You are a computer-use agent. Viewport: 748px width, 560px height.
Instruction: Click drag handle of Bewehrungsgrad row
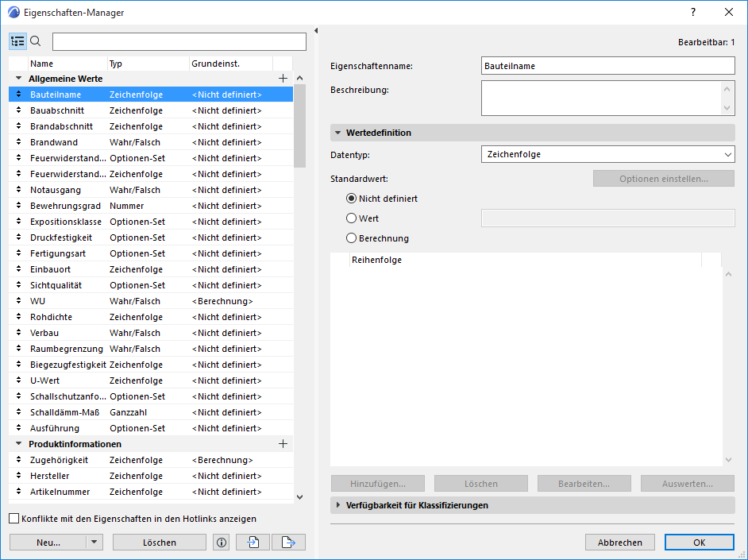tap(18, 206)
